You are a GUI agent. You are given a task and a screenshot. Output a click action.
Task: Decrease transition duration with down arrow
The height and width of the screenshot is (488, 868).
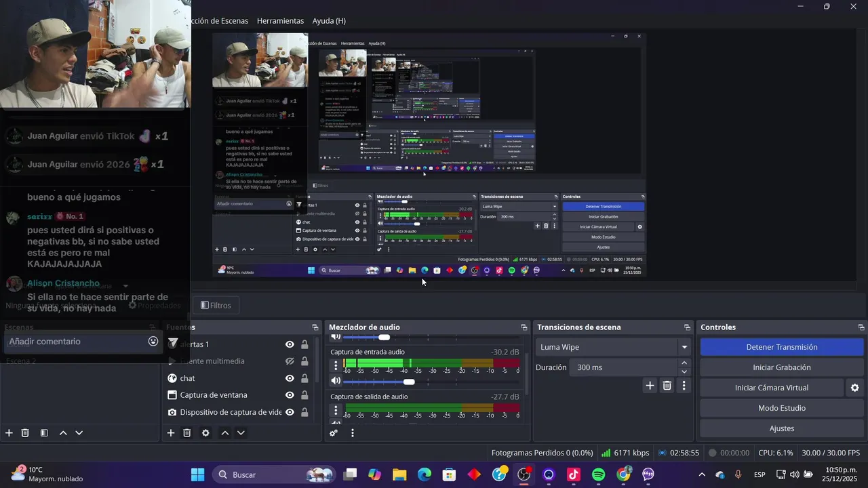(x=684, y=371)
